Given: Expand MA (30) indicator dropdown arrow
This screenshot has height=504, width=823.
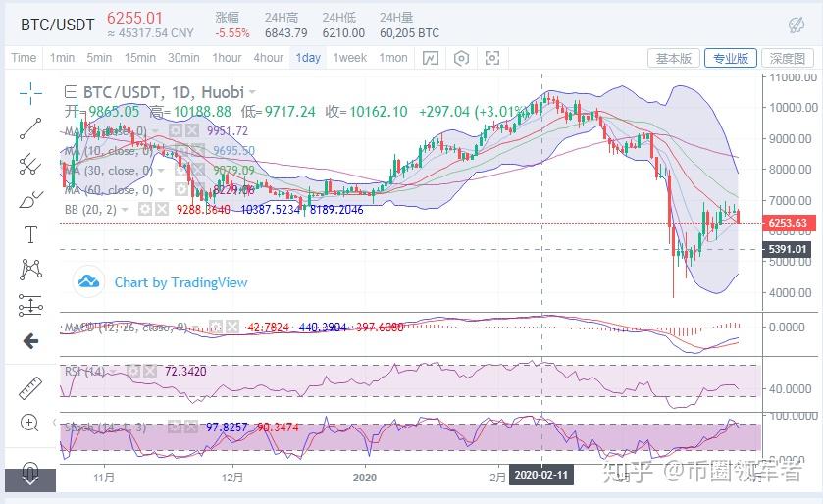Looking at the screenshot, I should 161,171.
